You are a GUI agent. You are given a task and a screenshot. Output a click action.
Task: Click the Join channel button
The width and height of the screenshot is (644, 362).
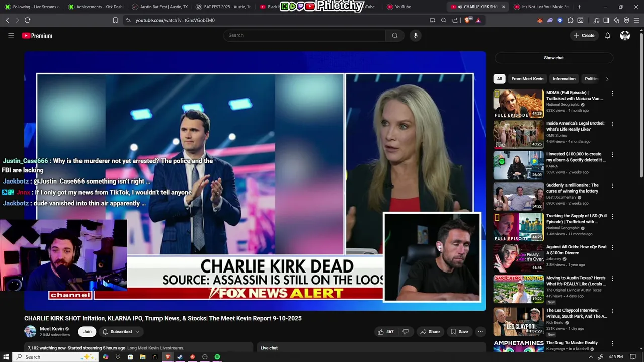point(87,332)
